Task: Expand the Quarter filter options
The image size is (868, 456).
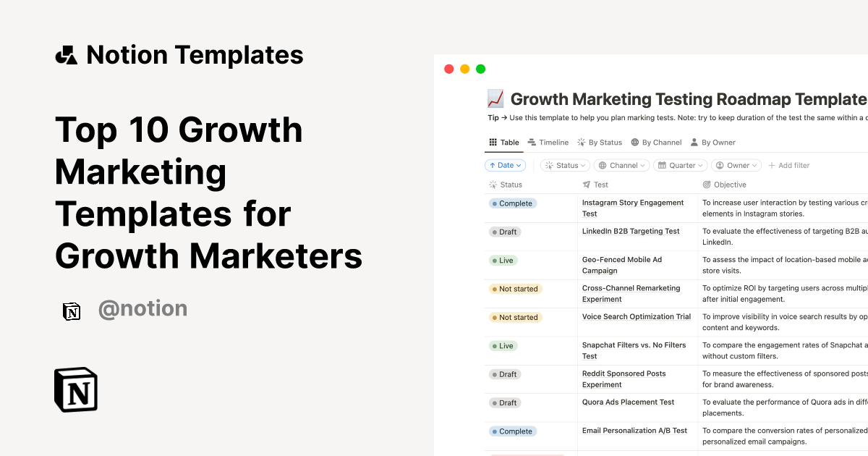Action: click(680, 164)
